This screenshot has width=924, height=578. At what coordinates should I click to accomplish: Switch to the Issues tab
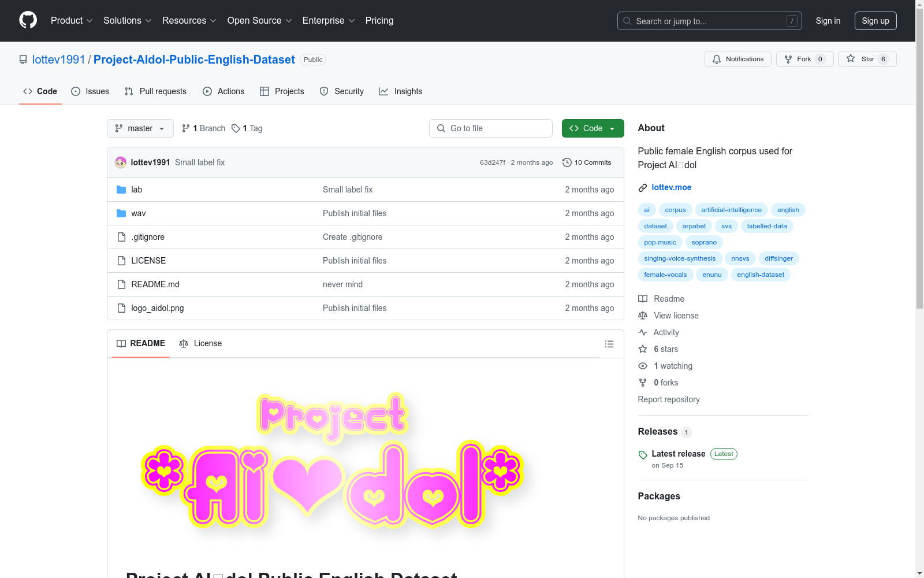pyautogui.click(x=90, y=91)
